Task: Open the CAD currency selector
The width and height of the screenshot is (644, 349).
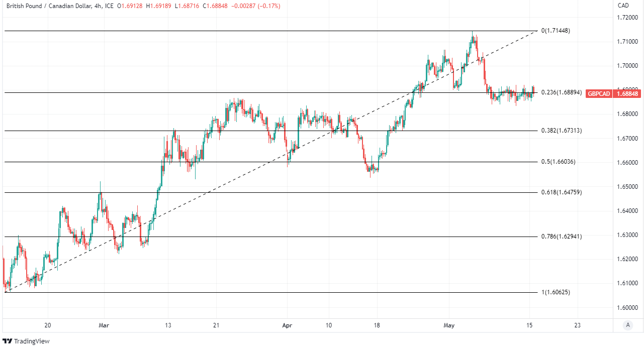Action: 623,6
